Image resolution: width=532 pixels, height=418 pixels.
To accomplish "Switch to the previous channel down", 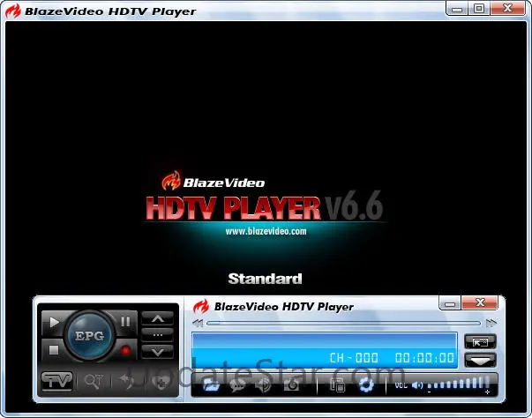I will click(x=158, y=352).
